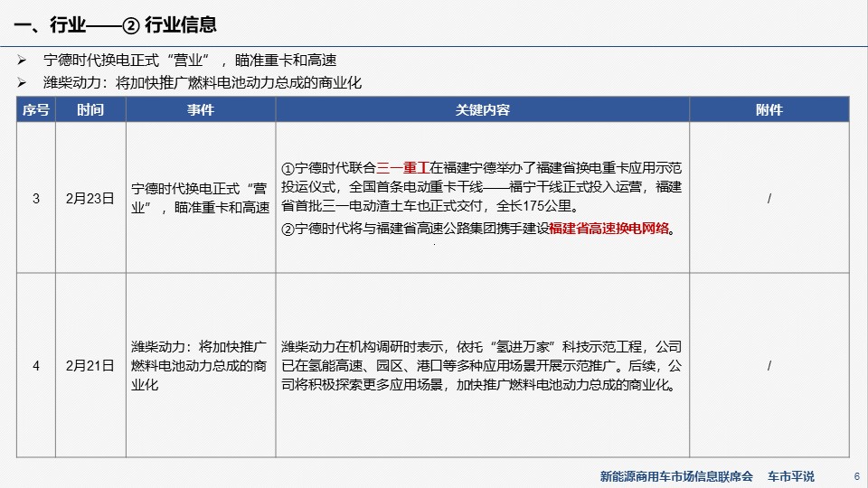Viewport: 868px width, 488px height.
Task: Click the 序号 column header
Action: pyautogui.click(x=36, y=109)
